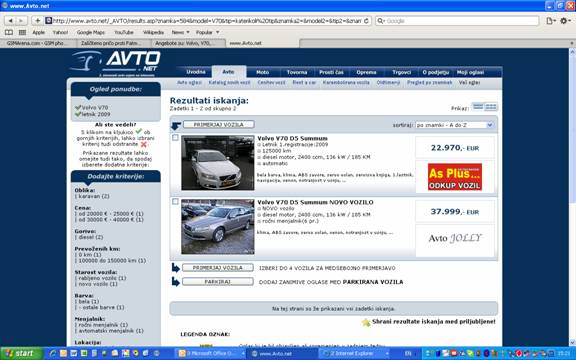Show the Top Sites grid icon

(22, 32)
